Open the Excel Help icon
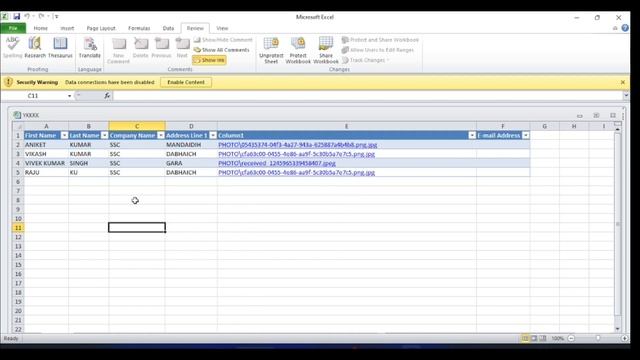This screenshot has height=360, width=640. coord(625,28)
